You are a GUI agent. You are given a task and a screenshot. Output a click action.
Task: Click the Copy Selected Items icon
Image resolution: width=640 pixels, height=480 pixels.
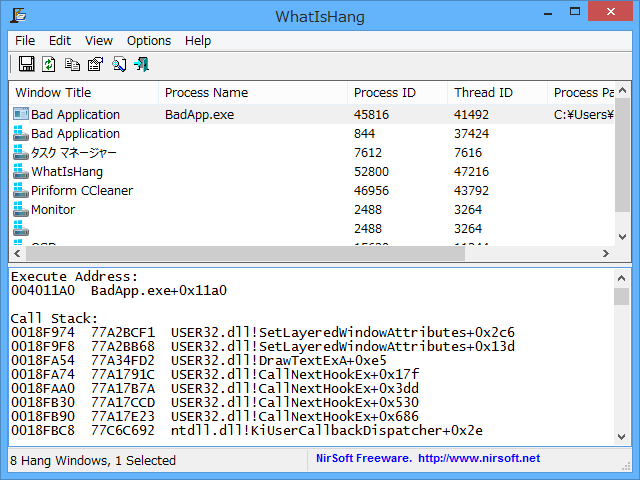(x=72, y=64)
